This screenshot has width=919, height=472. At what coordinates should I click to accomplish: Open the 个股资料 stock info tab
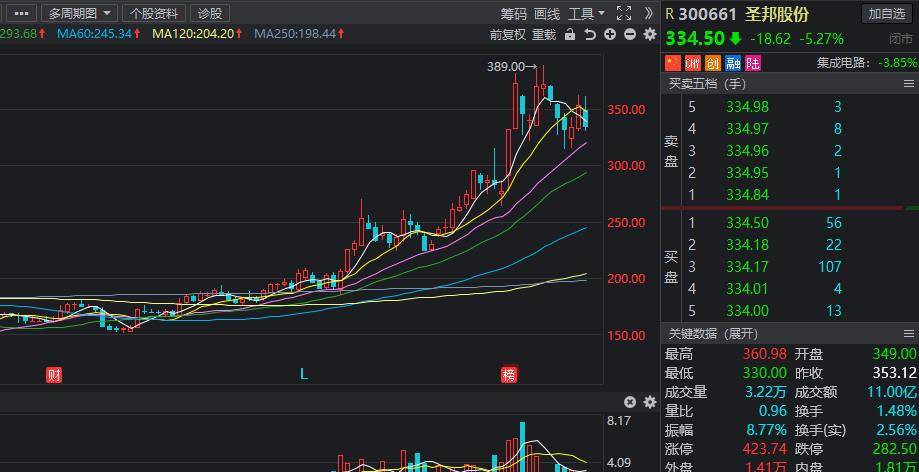[x=154, y=13]
